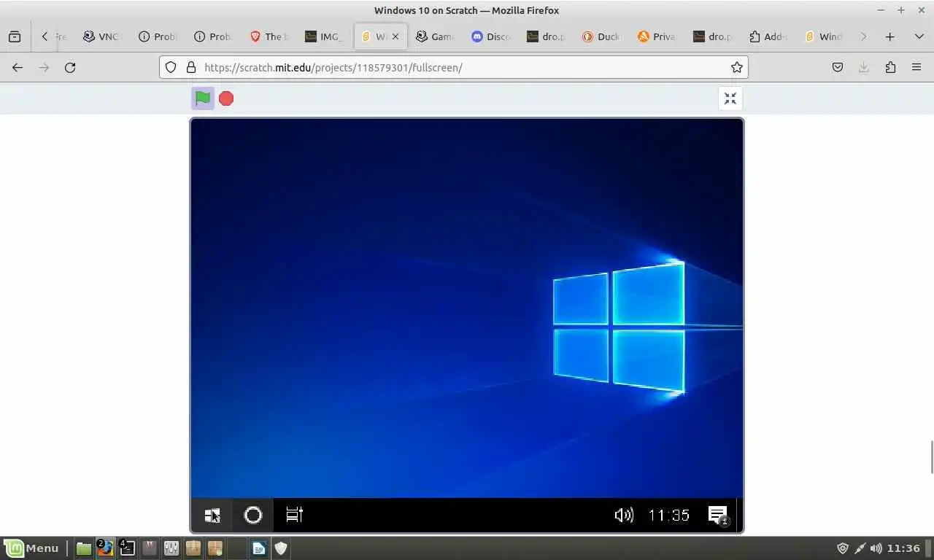Click the white shield icon in panel task list
Image resolution: width=934 pixels, height=560 pixels.
click(281, 548)
